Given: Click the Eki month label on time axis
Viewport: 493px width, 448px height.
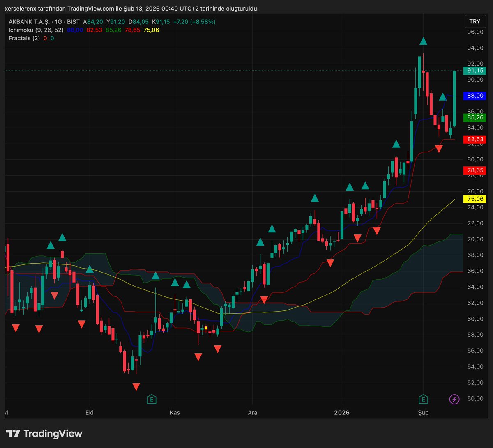Looking at the screenshot, I should pyautogui.click(x=89, y=413).
